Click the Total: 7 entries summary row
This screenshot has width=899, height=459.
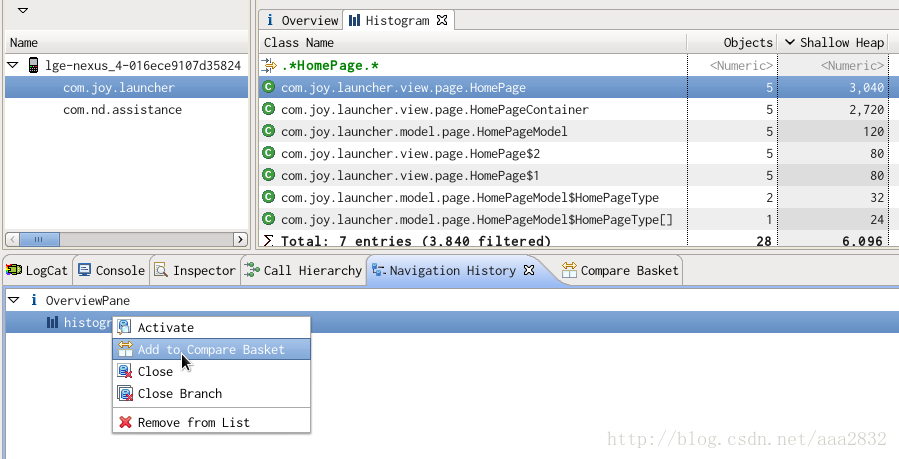(x=579, y=240)
